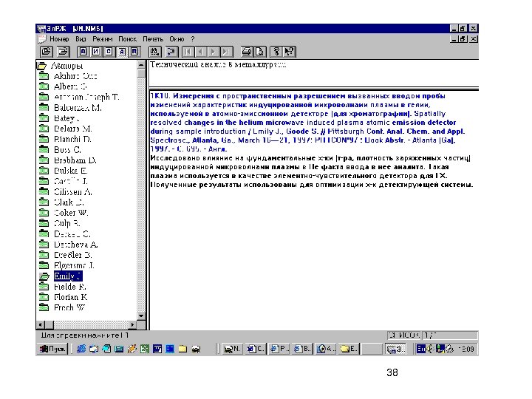Click the help question-mark toolbar icon
This screenshot has width=532, height=399.
tap(276, 52)
